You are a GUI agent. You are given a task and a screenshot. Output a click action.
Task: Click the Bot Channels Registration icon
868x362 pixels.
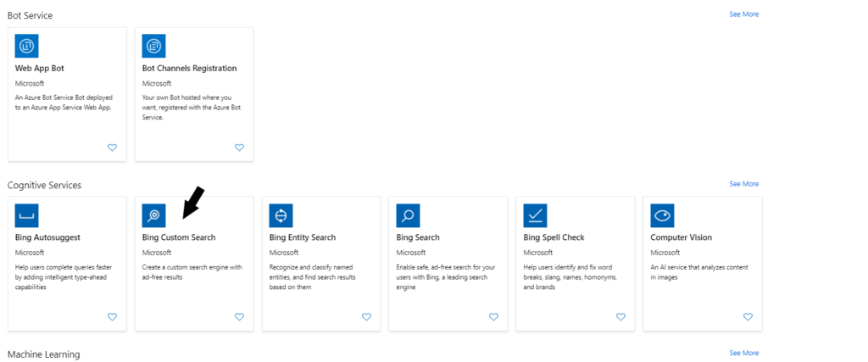point(154,46)
